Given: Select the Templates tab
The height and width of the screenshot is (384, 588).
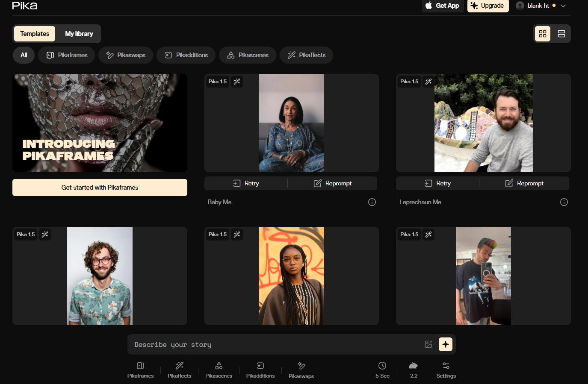Looking at the screenshot, I should click(34, 33).
